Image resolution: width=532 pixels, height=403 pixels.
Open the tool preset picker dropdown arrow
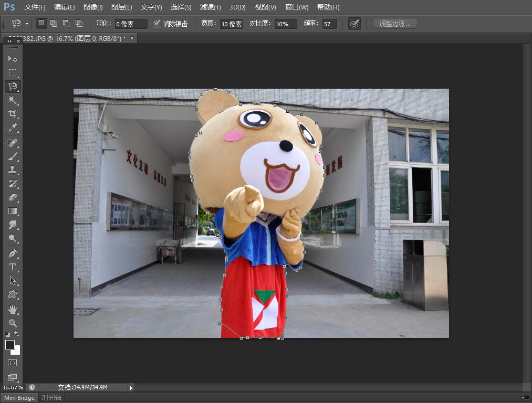click(x=27, y=24)
